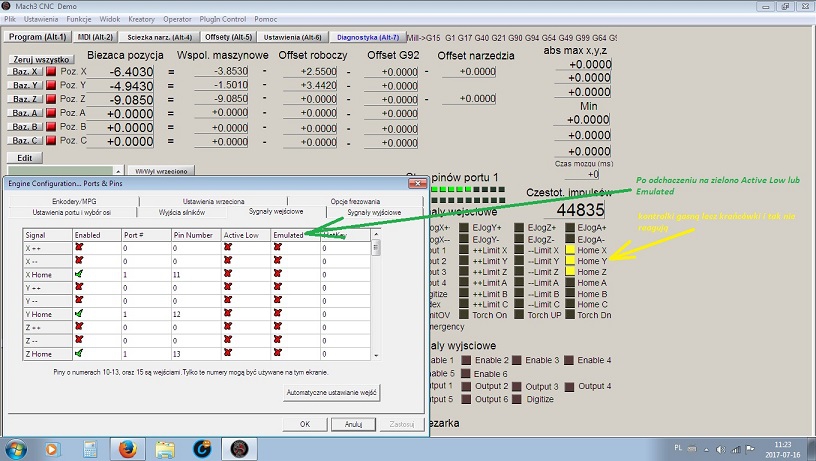Click red LED next to Baz. A
The image size is (816, 461).
(x=51, y=113)
